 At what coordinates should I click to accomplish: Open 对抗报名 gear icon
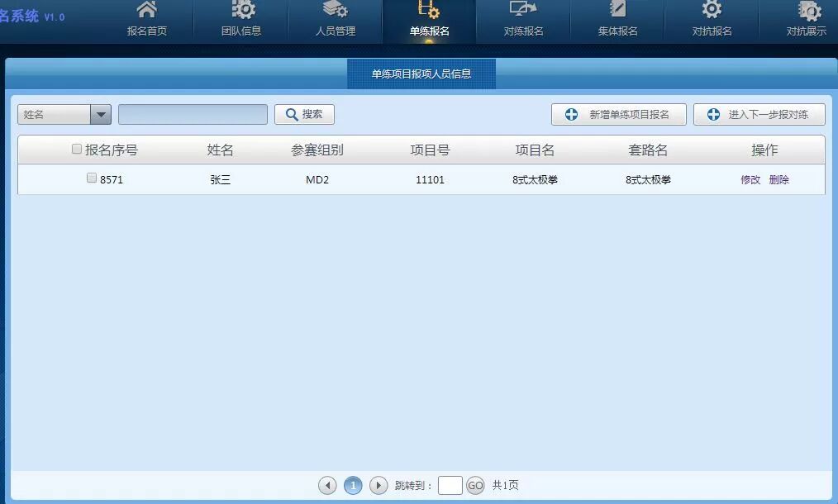click(x=712, y=11)
